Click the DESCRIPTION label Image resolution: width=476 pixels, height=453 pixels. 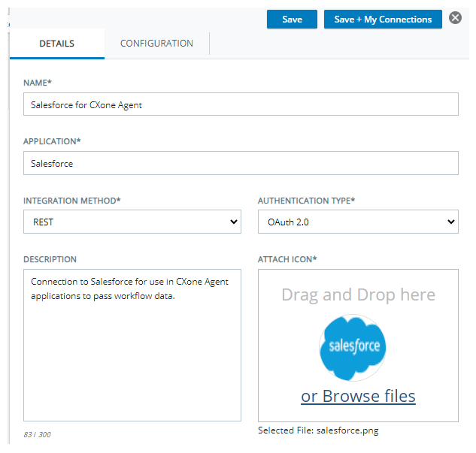coord(50,259)
